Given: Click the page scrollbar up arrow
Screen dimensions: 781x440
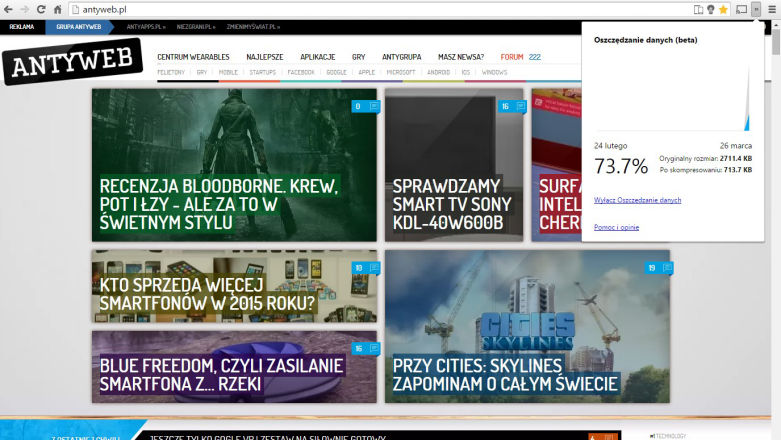Looking at the screenshot, I should click(776, 25).
